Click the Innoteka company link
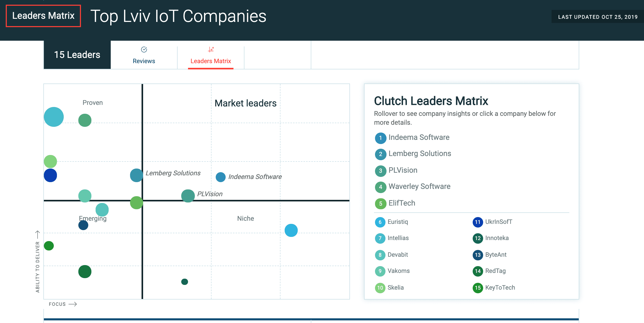The width and height of the screenshot is (644, 323). tap(497, 238)
